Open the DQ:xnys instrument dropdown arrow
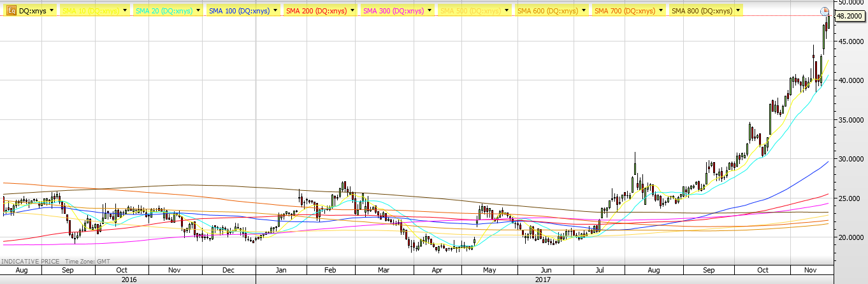868x284 pixels. 52,11
